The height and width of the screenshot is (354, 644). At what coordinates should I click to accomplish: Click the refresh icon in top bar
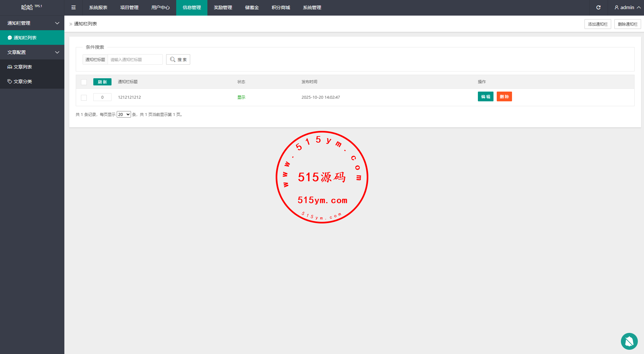pos(598,7)
